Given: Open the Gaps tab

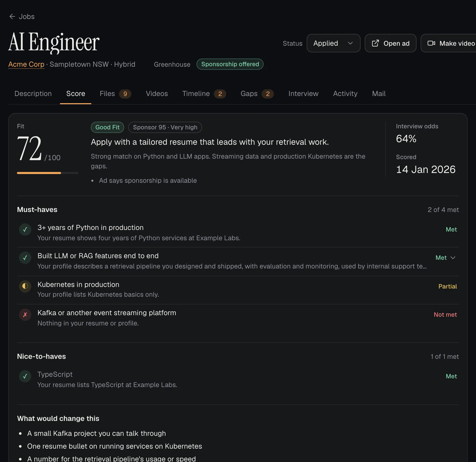Looking at the screenshot, I should [257, 94].
